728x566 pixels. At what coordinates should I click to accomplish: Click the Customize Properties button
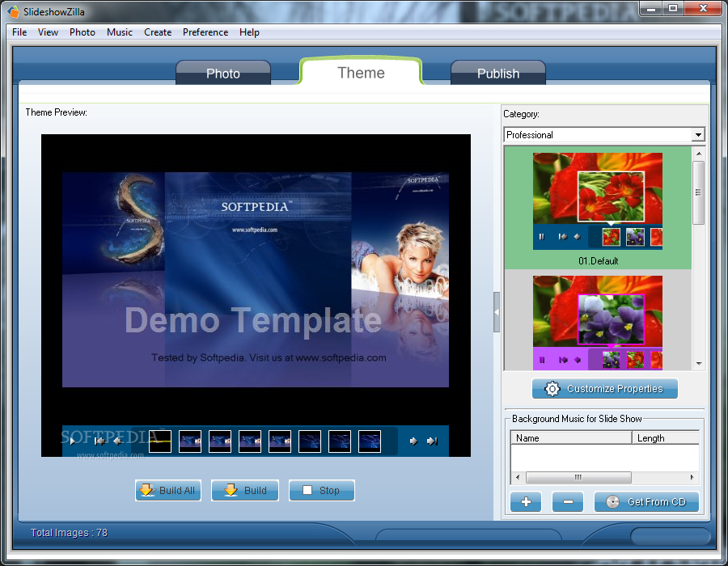coord(604,389)
